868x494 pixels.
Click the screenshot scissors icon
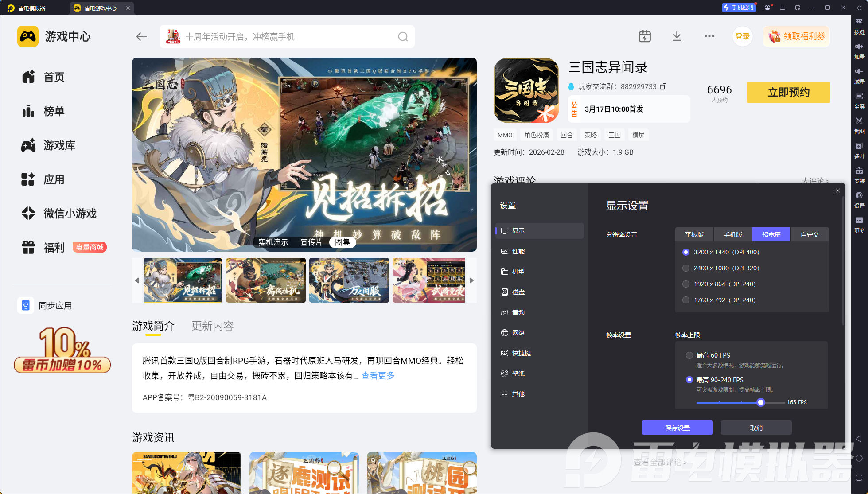859,121
